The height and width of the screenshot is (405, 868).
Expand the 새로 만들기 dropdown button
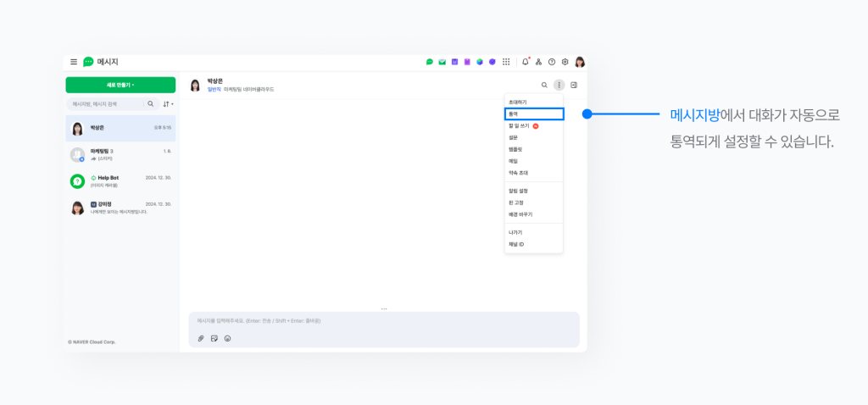[120, 85]
